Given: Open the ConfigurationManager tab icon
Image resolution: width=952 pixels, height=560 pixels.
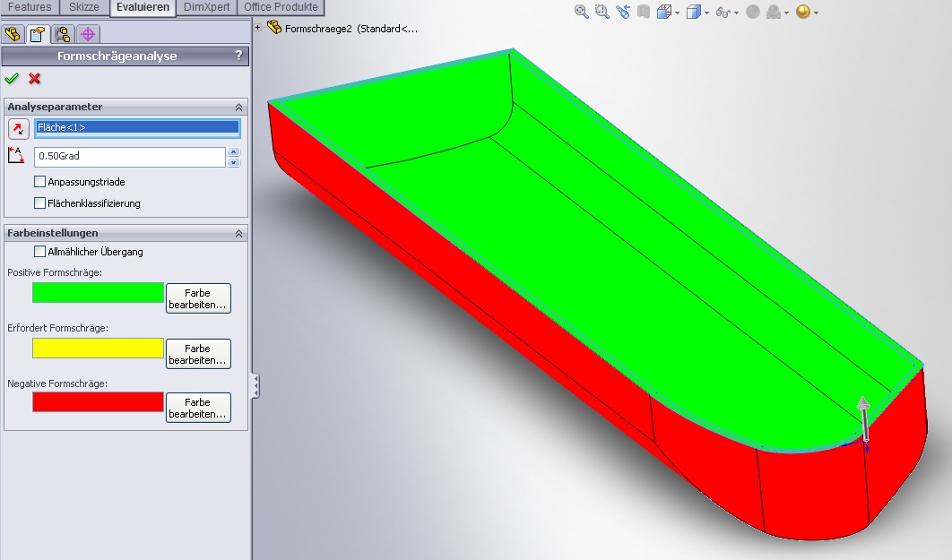Looking at the screenshot, I should point(63,34).
